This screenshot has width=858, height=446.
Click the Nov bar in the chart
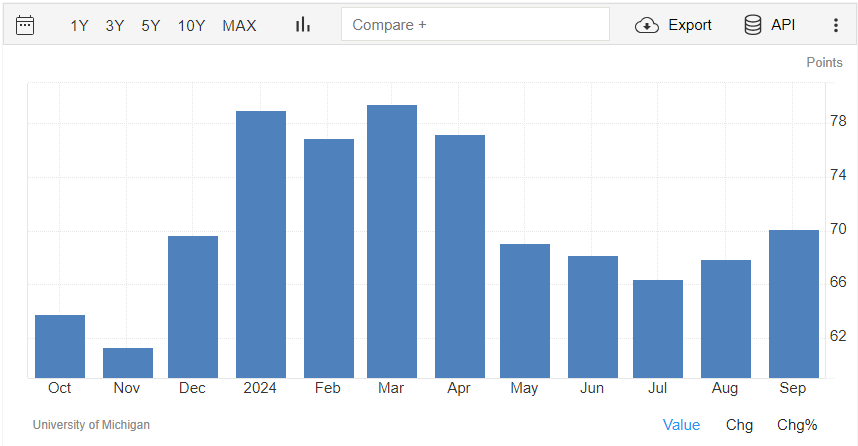point(128,363)
